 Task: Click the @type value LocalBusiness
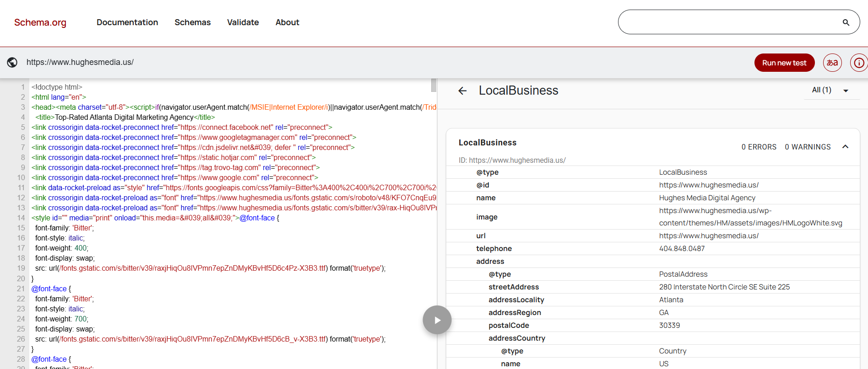683,172
